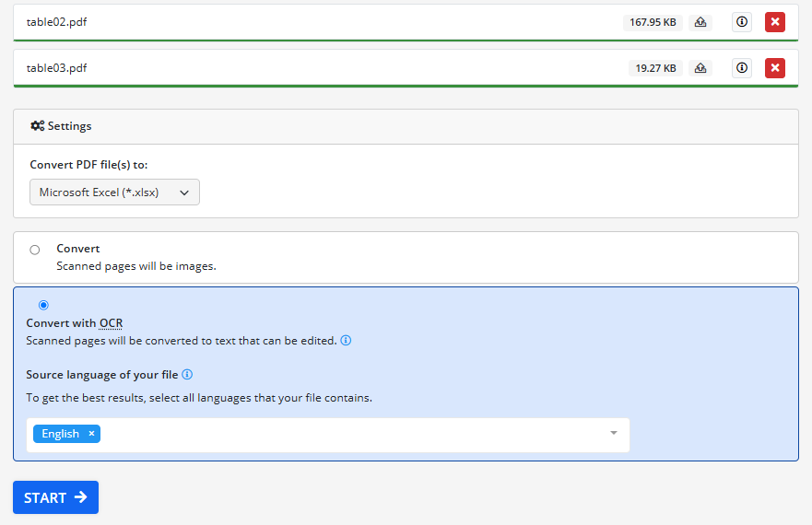Delete table03.pdf with the red X
Screen dimensions: 812x525
tap(775, 68)
